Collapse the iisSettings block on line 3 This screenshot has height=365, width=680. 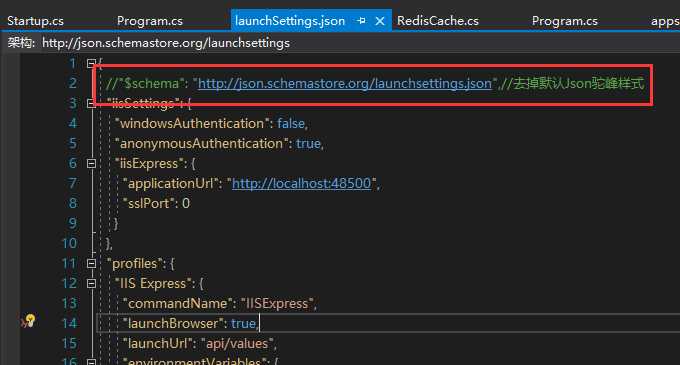coord(91,103)
